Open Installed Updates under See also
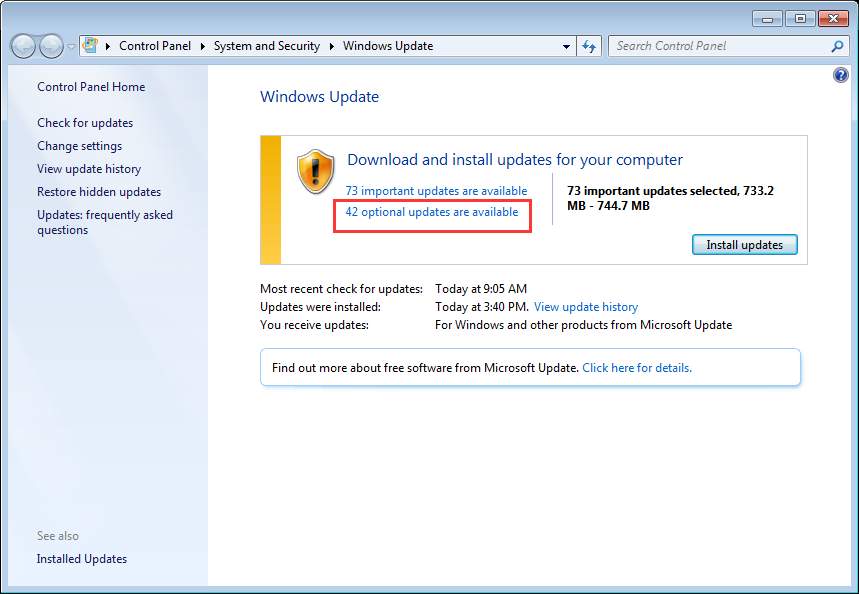859x594 pixels. tap(82, 559)
